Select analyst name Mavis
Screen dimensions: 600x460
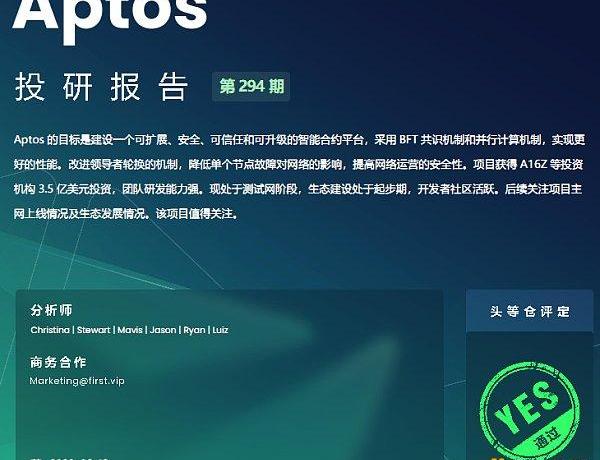coord(130,330)
